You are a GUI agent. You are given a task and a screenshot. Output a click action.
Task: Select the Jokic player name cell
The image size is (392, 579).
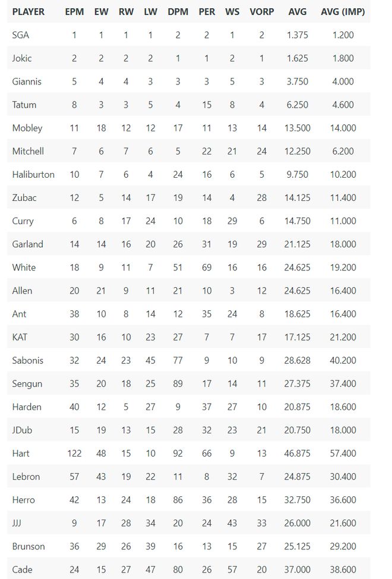point(22,58)
